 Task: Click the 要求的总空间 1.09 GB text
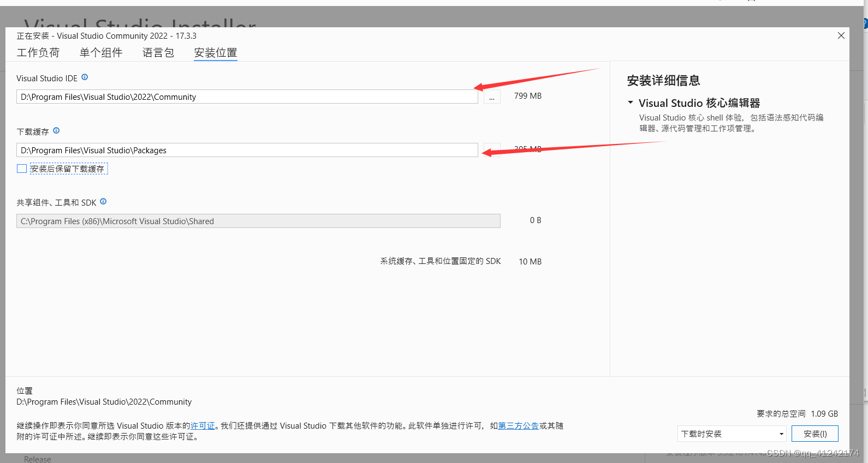point(797,414)
